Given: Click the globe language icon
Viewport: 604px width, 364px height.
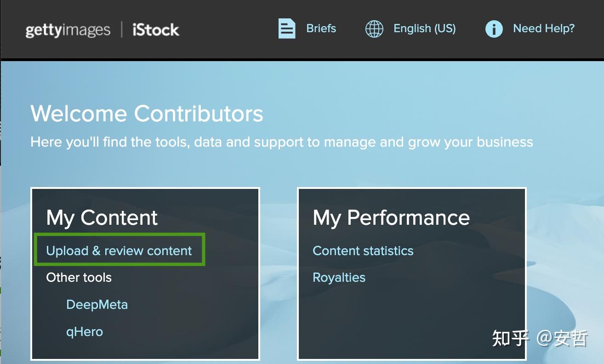Looking at the screenshot, I should click(374, 28).
